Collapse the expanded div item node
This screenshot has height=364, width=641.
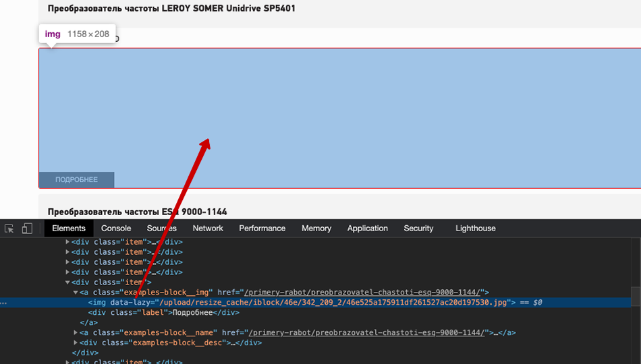pos(67,282)
